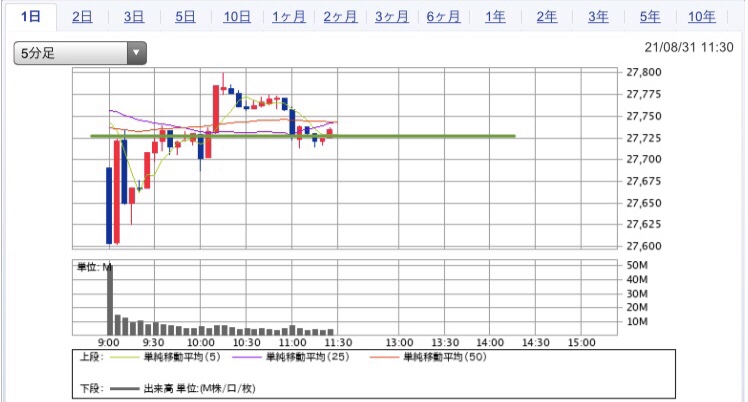This screenshot has width=748, height=402.
Task: Click the 下段 legend row label
Action: (91, 388)
